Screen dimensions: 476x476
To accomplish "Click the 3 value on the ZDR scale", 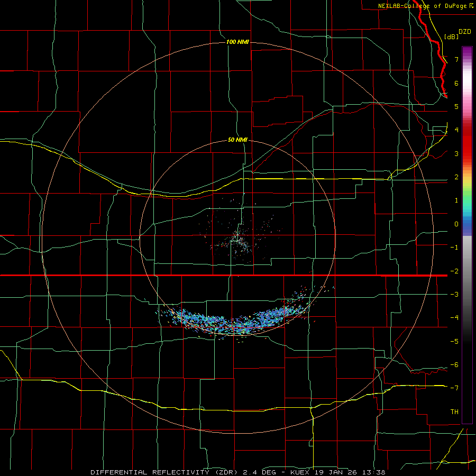I will (456, 153).
